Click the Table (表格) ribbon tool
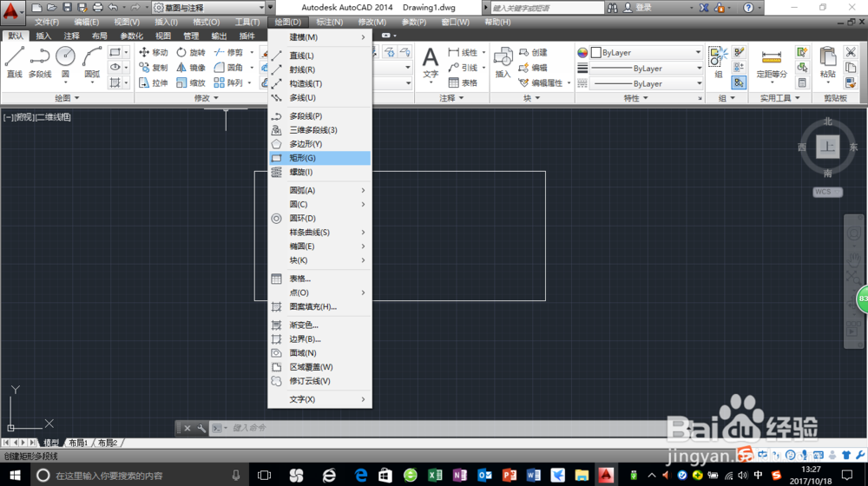Screen dimensions: 868x486 [463, 82]
